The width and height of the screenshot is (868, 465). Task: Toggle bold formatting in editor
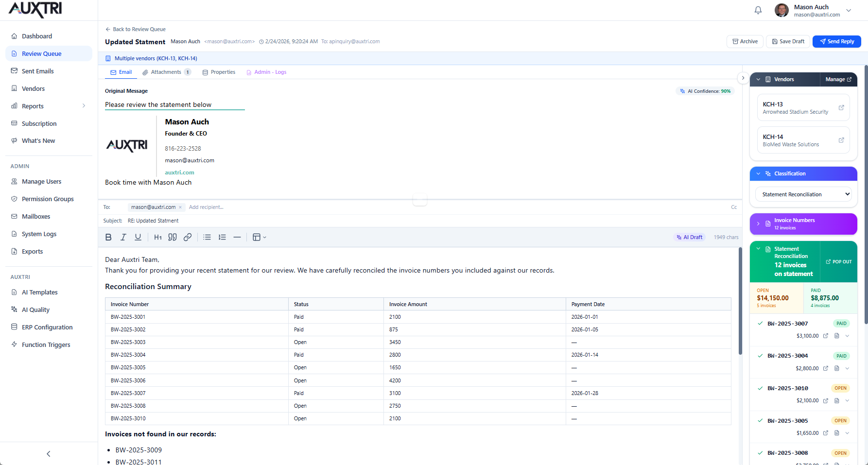(x=108, y=237)
